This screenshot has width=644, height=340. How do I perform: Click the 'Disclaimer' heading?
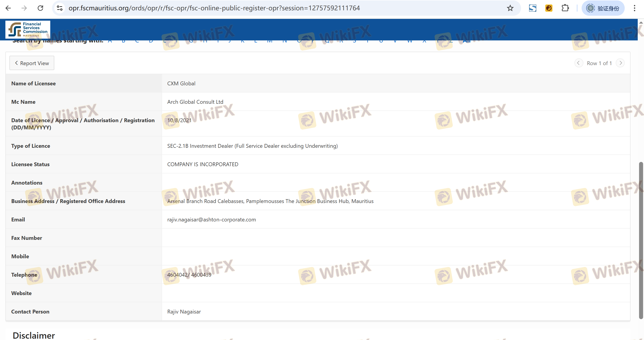coord(34,335)
